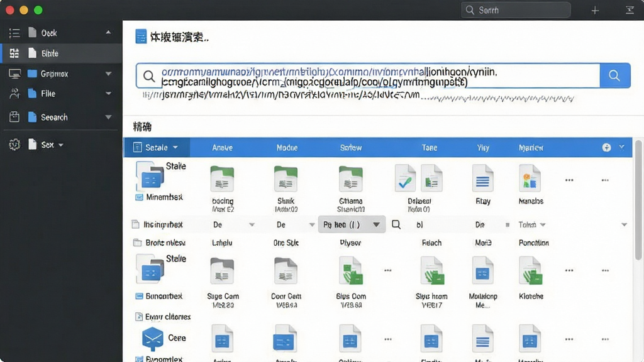Select the Minembex item
Image resolution: width=644 pixels, height=362 pixels.
point(159,197)
